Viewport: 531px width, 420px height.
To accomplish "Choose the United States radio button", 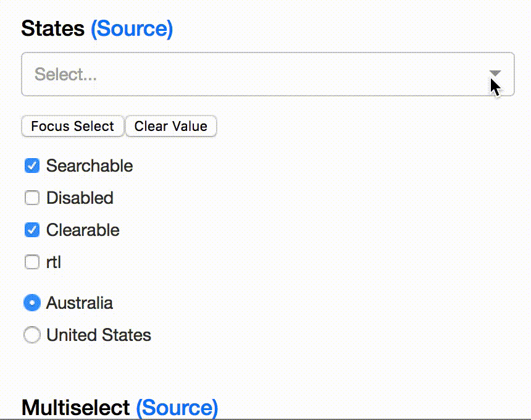I will [x=31, y=335].
